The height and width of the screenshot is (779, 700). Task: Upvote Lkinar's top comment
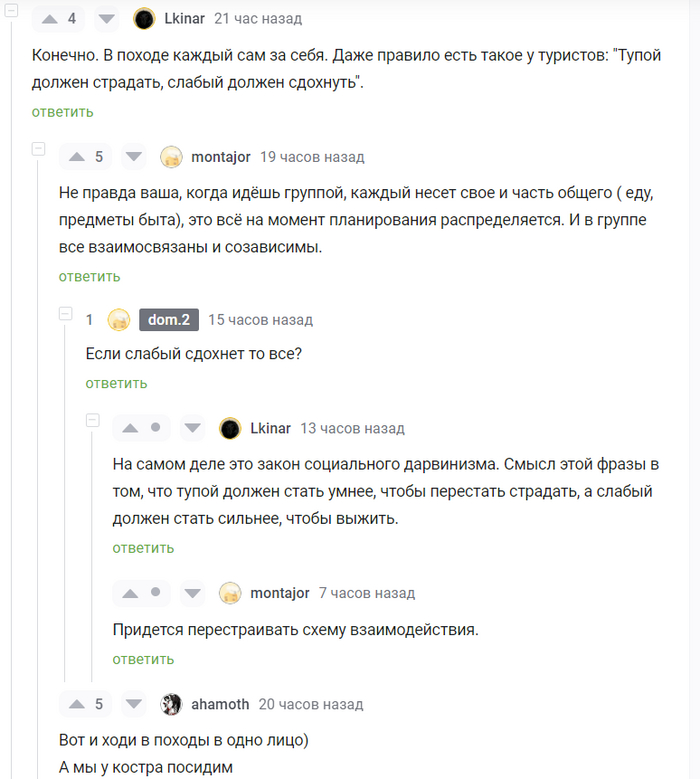point(47,19)
